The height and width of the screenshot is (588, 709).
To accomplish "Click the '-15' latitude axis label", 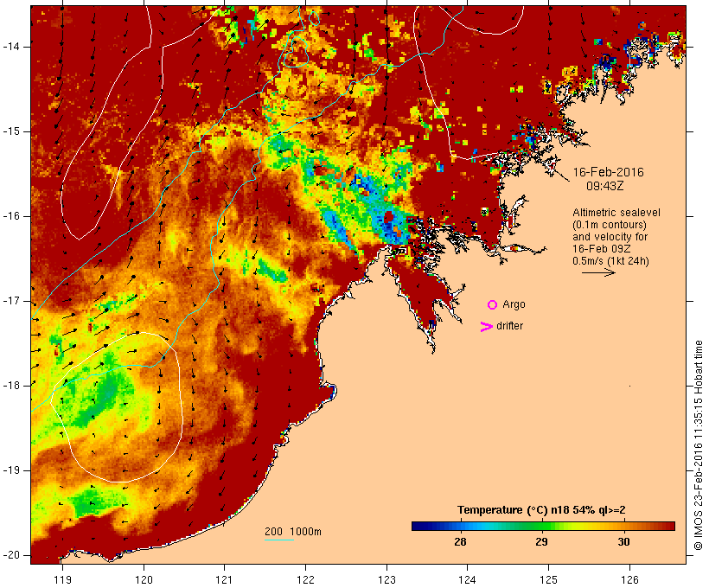I will pos(11,131).
